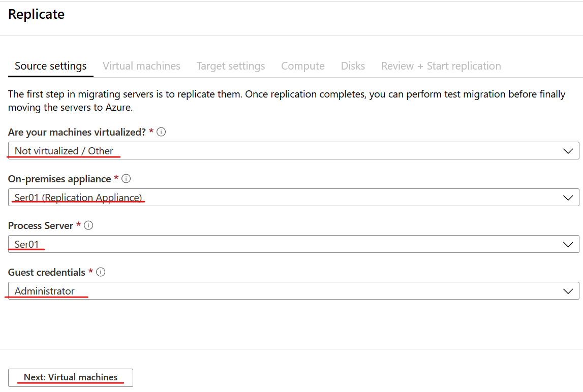583x392 pixels.
Task: Click chevron arrow of Guest credentials dropdown
Action: 568,291
